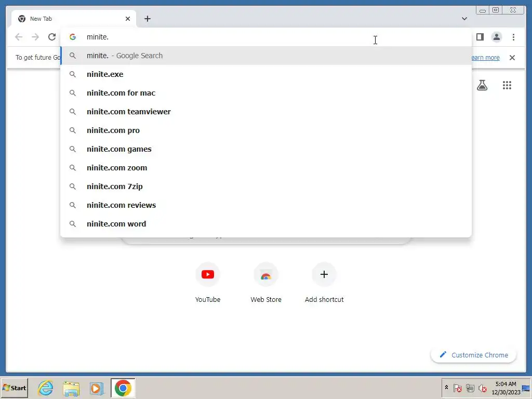The image size is (532, 399).
Task: Pick the 'ninite.com word' suggestion
Action: coord(266,223)
